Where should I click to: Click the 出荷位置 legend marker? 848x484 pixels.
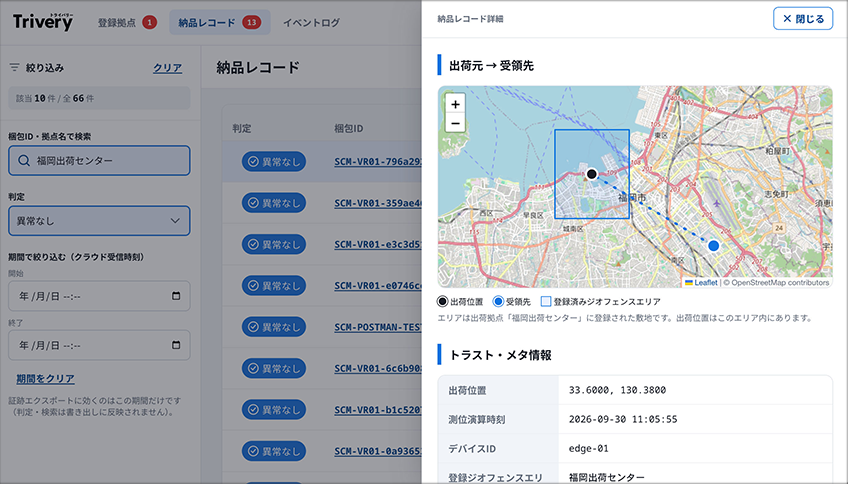point(442,302)
